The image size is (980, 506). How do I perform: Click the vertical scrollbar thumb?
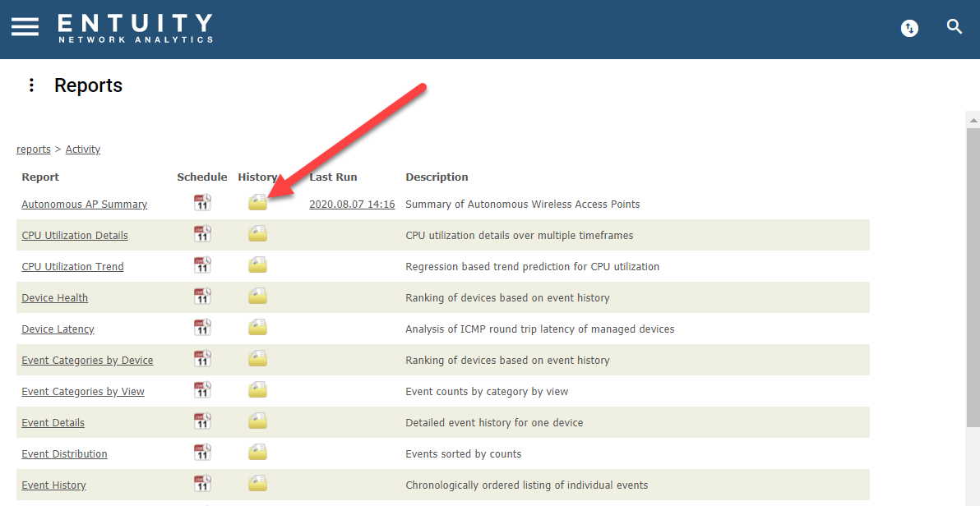pyautogui.click(x=973, y=278)
